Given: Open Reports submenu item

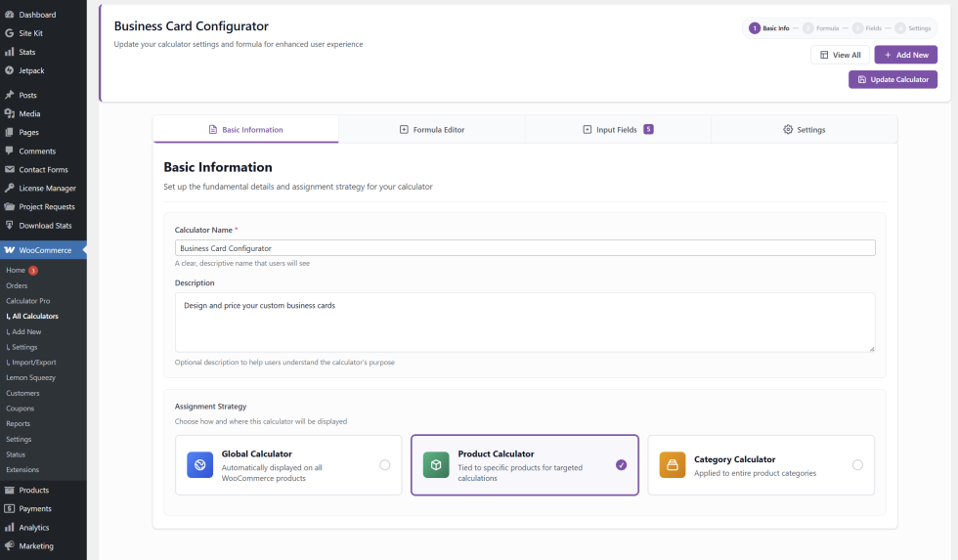Looking at the screenshot, I should [18, 423].
